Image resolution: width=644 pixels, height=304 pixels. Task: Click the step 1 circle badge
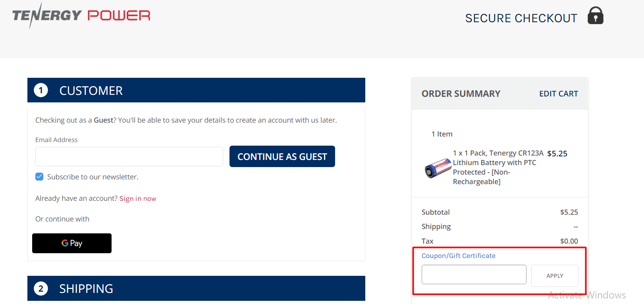point(41,90)
